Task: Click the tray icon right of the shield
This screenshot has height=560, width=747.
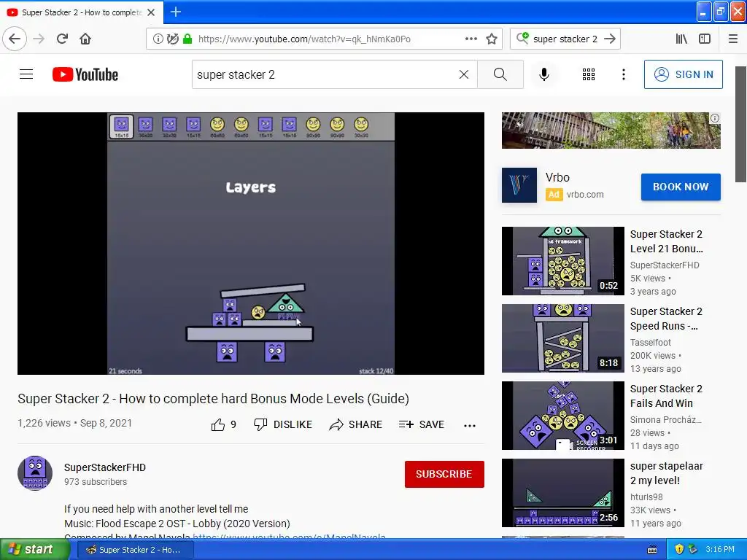Action: (693, 549)
